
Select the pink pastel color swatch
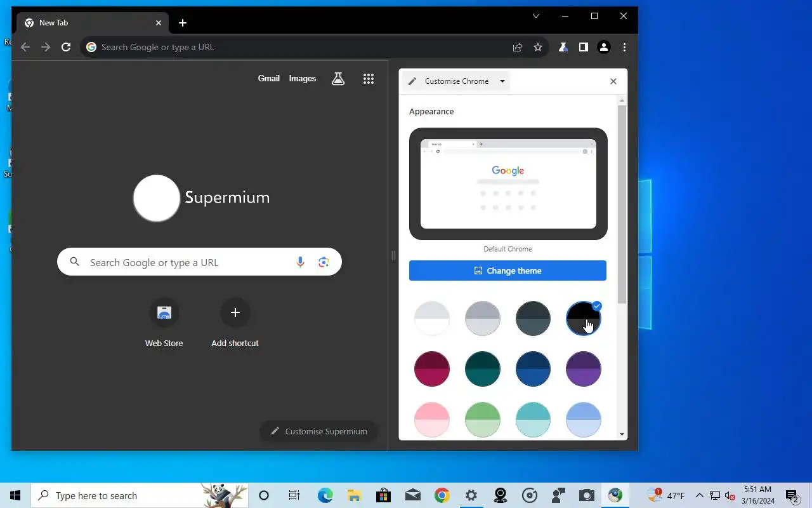[x=432, y=420]
